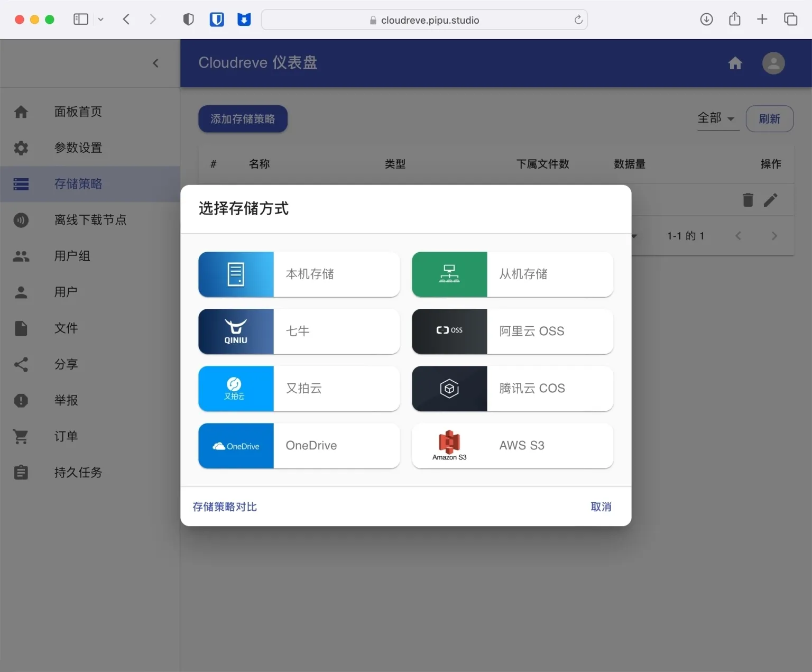The width and height of the screenshot is (812, 672).
Task: Click the Safari address bar
Action: pos(425,20)
